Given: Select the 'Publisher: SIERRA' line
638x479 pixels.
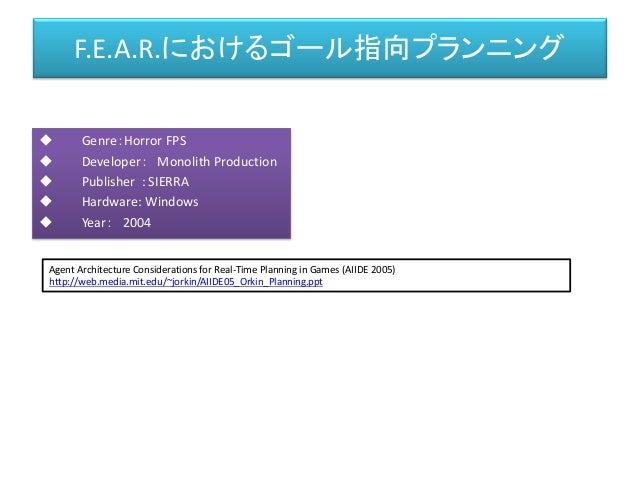Looking at the screenshot, I should pos(135,182).
